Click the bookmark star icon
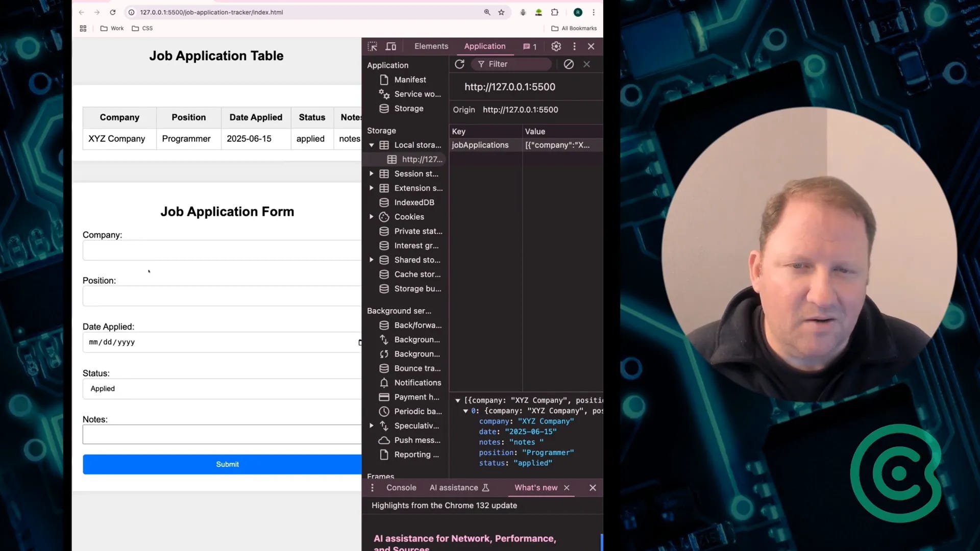The image size is (980, 551). (x=501, y=12)
